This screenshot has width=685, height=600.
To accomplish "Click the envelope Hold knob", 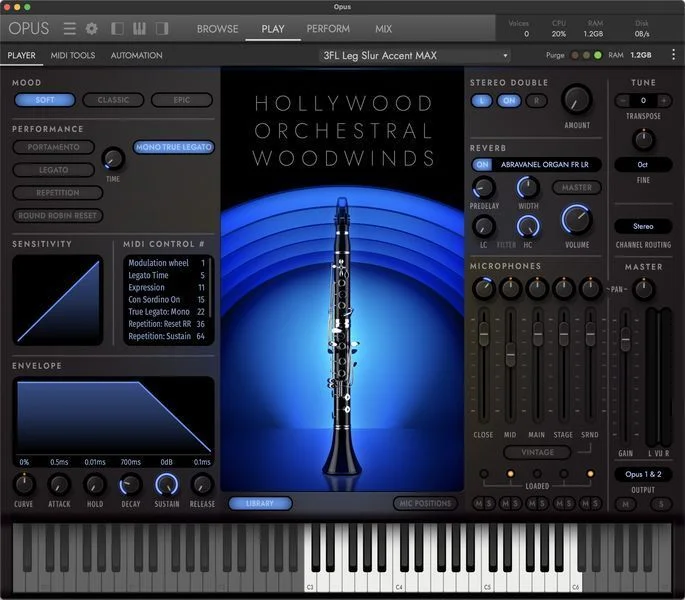I will coord(94,485).
